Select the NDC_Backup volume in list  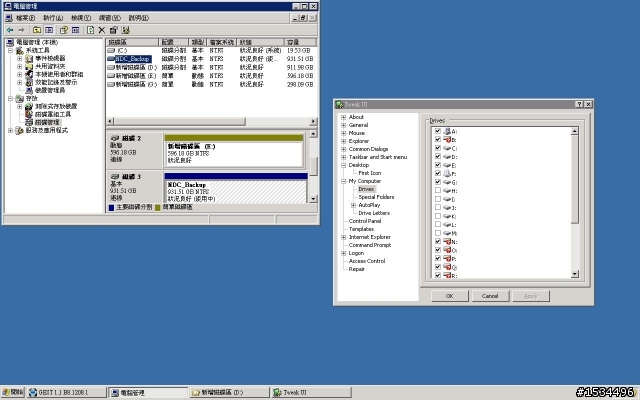pos(131,59)
